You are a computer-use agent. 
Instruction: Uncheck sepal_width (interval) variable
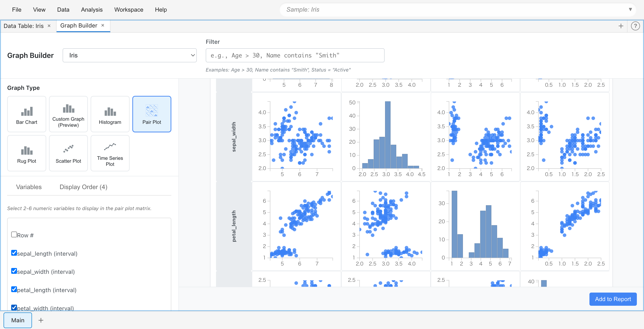pos(14,271)
